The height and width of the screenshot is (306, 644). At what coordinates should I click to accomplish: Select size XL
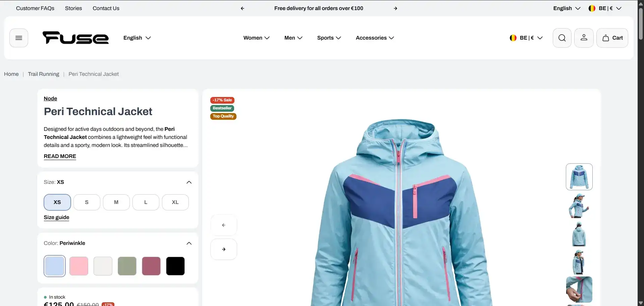coord(175,202)
